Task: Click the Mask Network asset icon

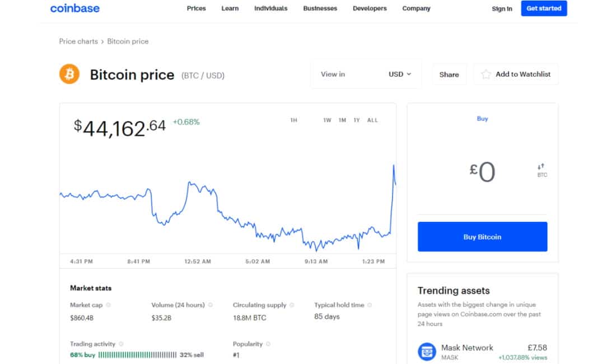Action: click(427, 352)
